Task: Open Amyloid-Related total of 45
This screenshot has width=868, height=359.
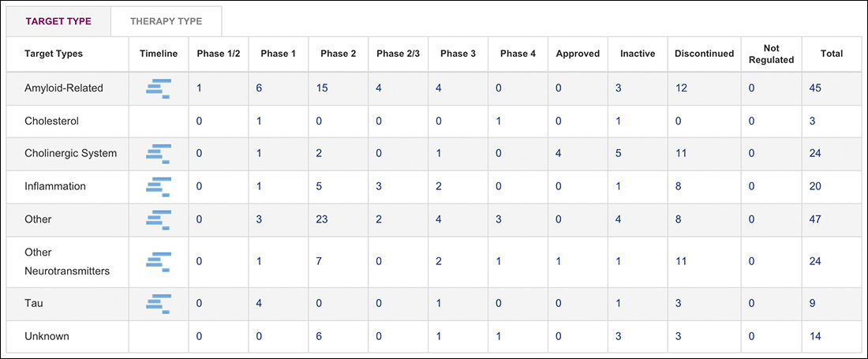Action: click(815, 88)
